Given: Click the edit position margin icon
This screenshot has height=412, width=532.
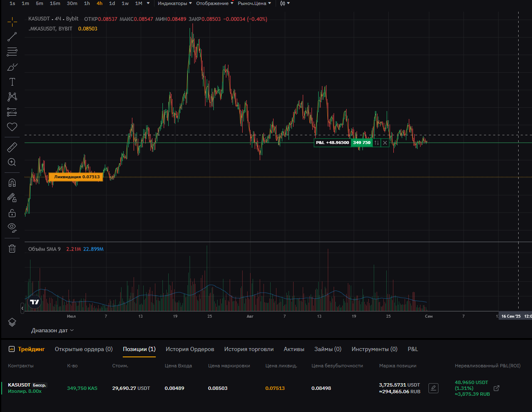Looking at the screenshot, I should (433, 388).
